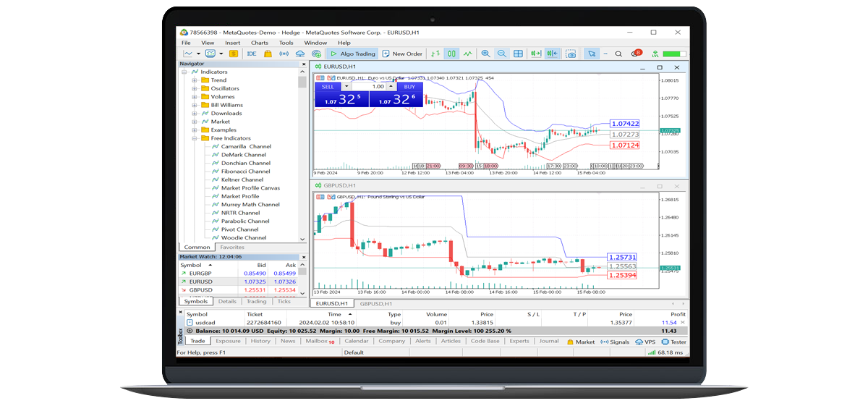Expand the Oscillators folder in Navigator

pyautogui.click(x=195, y=88)
